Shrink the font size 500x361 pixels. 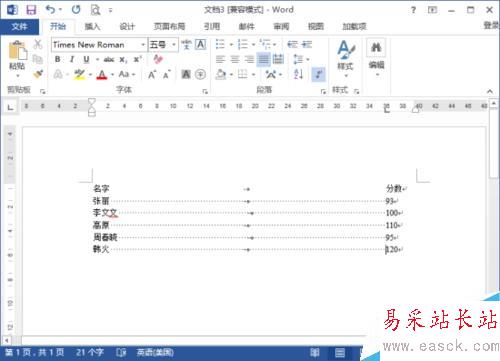(x=167, y=74)
